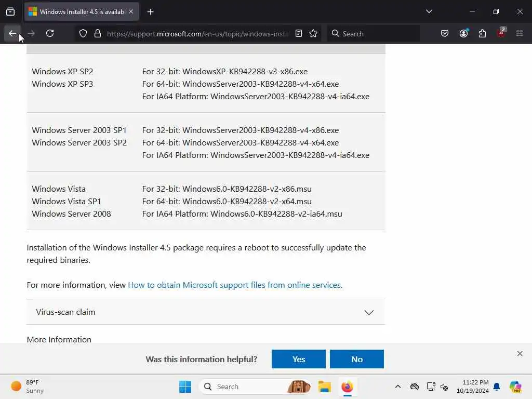The width and height of the screenshot is (532, 399).
Task: Click WindowsXP-KB942288-v3-x86.exe text
Action: click(x=245, y=72)
